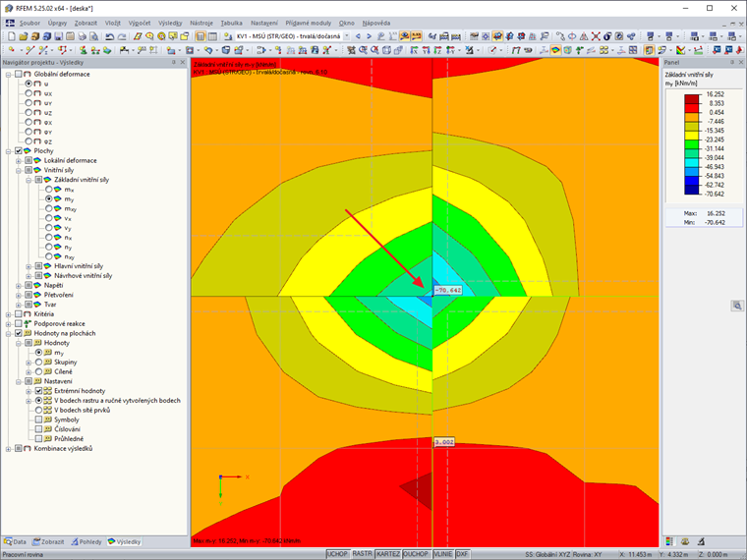Open the Výpočet menu
This screenshot has width=747, height=560.
(140, 23)
